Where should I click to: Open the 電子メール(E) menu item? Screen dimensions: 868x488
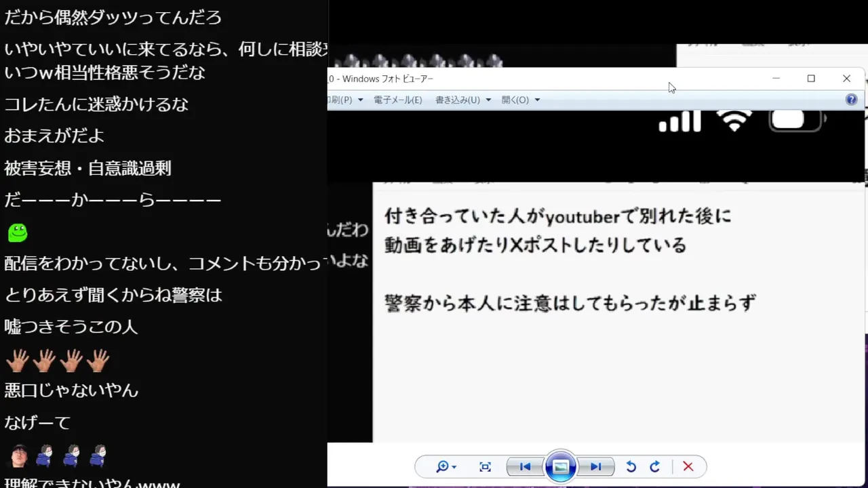click(x=398, y=100)
